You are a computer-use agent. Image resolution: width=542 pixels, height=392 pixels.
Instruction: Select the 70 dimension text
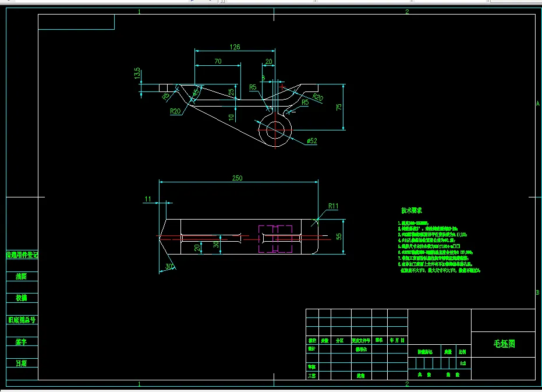[218, 61]
